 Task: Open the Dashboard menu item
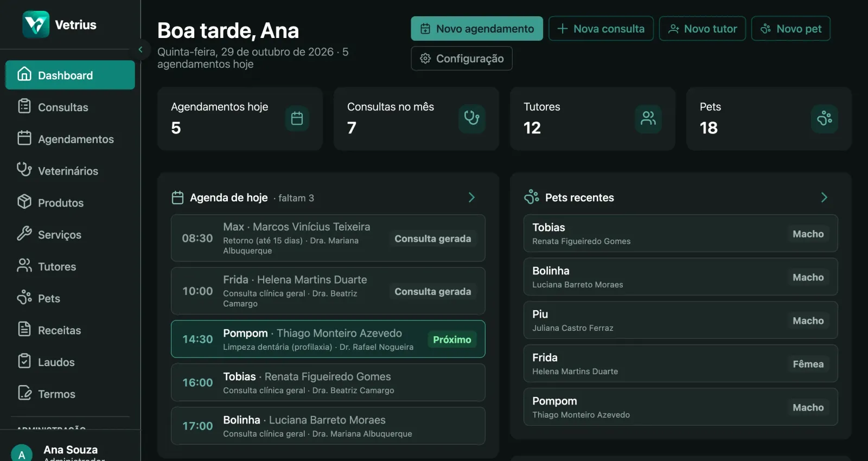tap(70, 75)
